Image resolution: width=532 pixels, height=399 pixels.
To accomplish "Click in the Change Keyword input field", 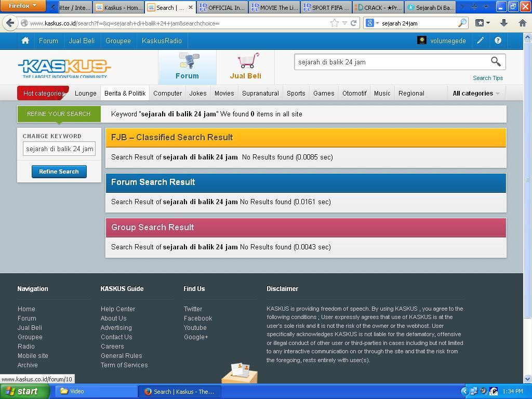I will (x=59, y=149).
